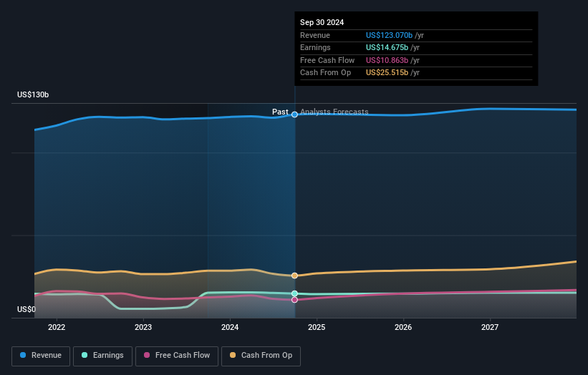Click the blue Revenue legend dot
This screenshot has height=375, width=588.
pos(23,355)
